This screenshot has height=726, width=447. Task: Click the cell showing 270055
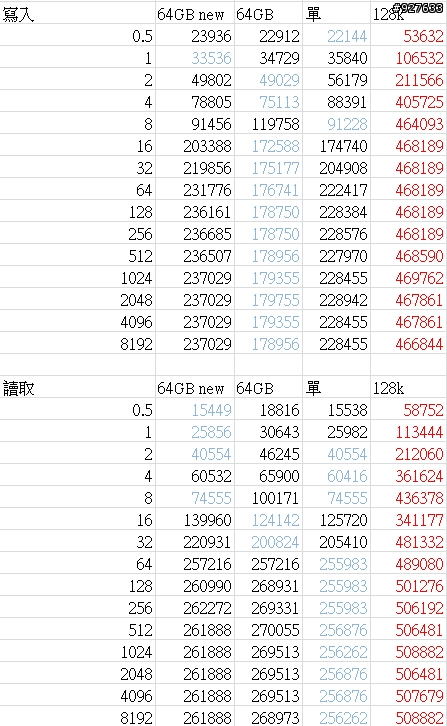click(268, 630)
